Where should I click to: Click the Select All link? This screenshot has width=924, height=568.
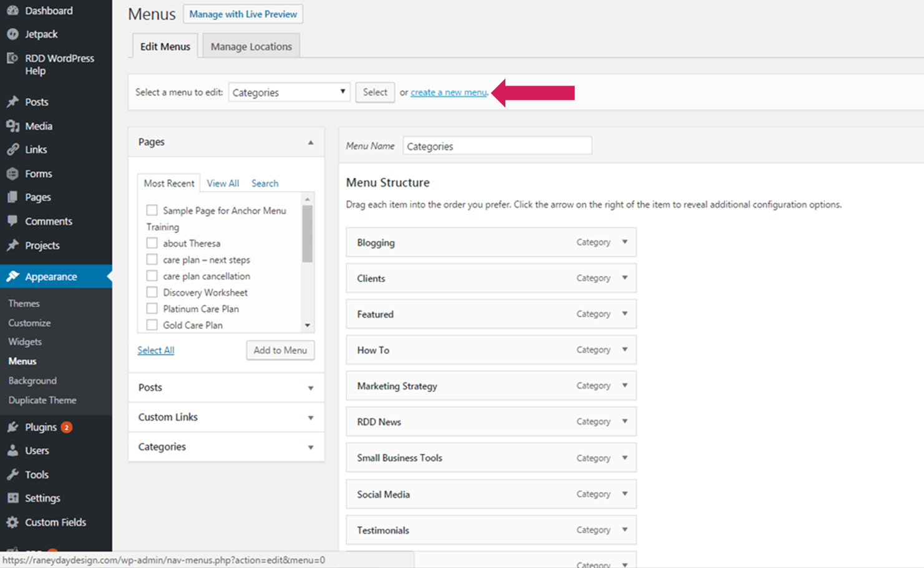coord(156,350)
